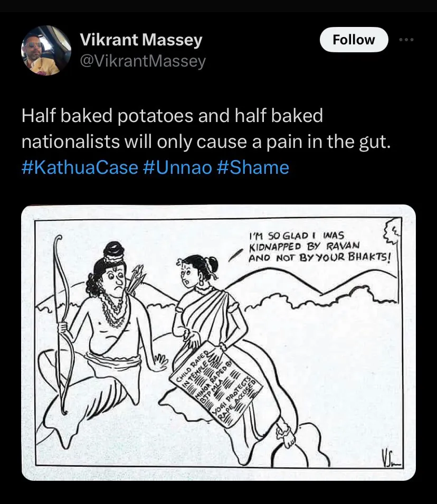Click the @VikrantMassey handle
This screenshot has width=437, height=504.
click(x=142, y=61)
